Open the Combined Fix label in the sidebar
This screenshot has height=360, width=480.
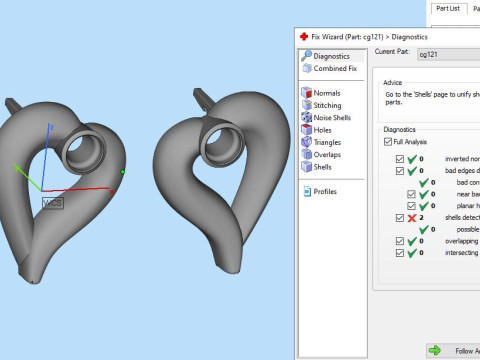(x=335, y=68)
